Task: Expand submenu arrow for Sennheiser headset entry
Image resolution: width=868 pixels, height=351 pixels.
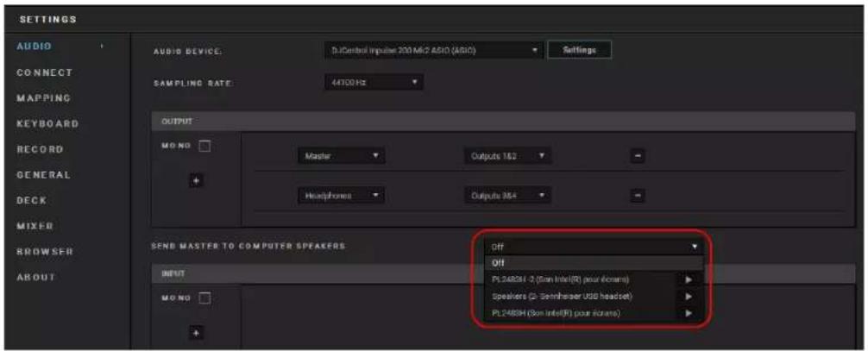Action: (689, 296)
